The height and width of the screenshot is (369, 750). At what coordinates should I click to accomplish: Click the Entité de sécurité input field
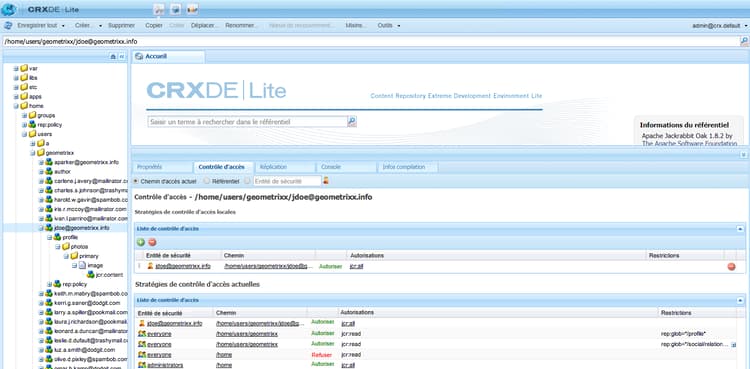click(x=287, y=181)
